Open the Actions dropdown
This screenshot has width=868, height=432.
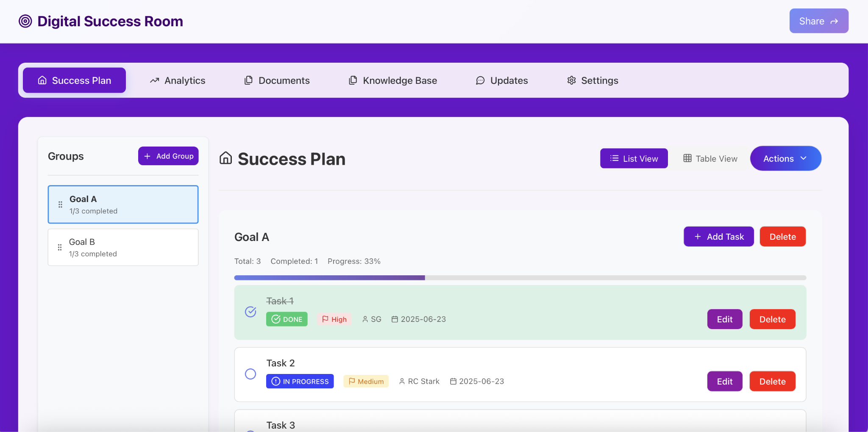[785, 158]
